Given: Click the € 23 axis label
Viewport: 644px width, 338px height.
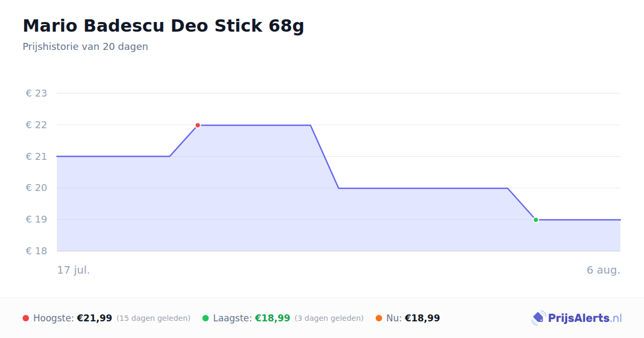Looking at the screenshot, I should [x=36, y=93].
